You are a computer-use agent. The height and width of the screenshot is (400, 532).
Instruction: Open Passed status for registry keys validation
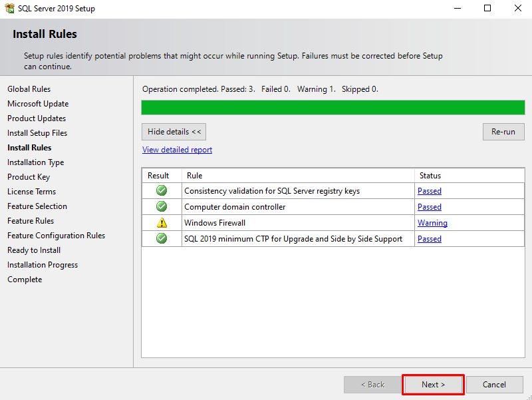[429, 191]
